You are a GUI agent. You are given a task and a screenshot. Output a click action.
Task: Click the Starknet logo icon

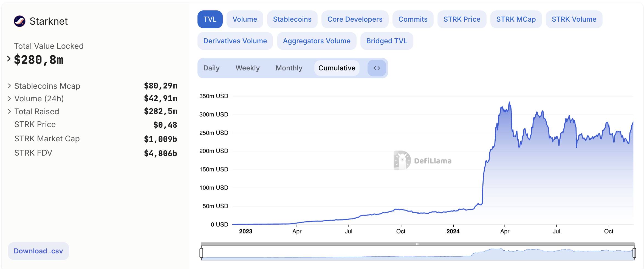(x=19, y=21)
